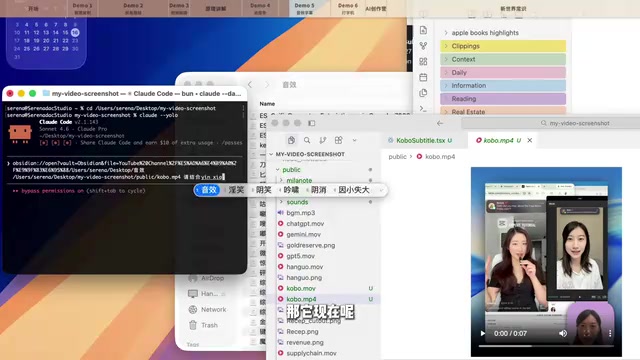The width and height of the screenshot is (640, 360).
Task: Open chatgpt.mov in the file tree
Action: (x=305, y=224)
